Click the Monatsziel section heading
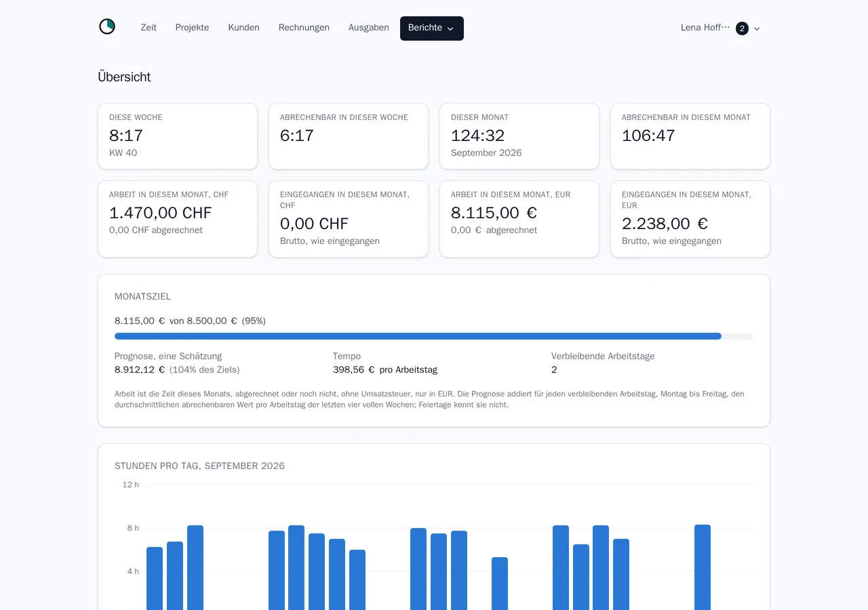 click(x=142, y=297)
